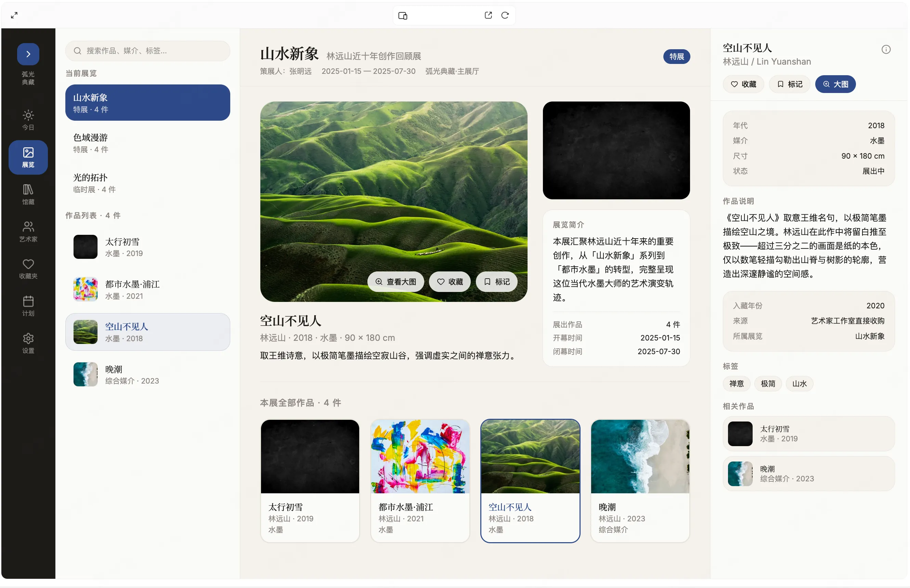910x588 pixels.
Task: Click 查看大图 button on hero image
Action: (395, 282)
